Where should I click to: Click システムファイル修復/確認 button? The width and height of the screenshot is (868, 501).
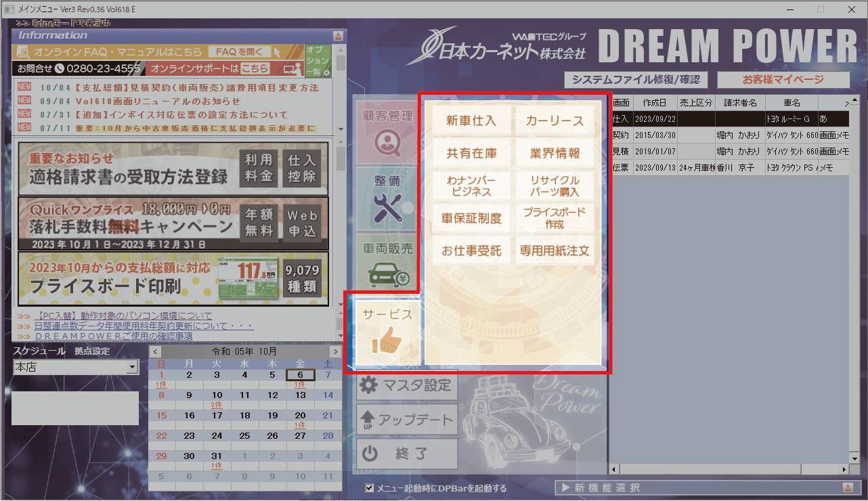point(635,79)
